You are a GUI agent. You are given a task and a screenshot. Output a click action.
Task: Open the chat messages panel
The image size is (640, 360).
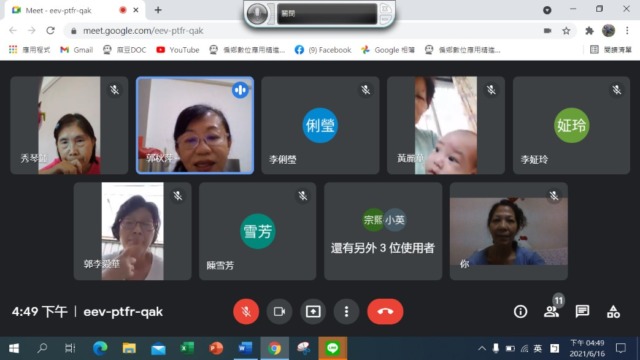(582, 312)
